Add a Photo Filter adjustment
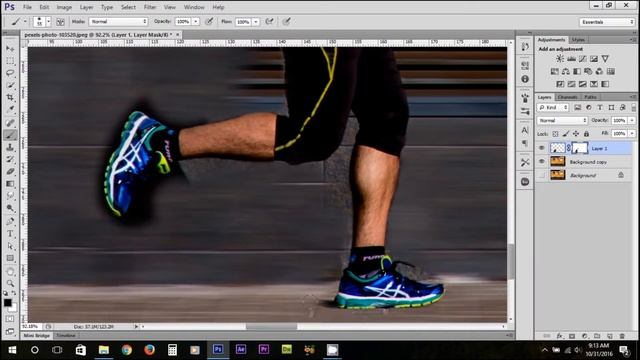Viewport: 640px width, 360px height. (588, 71)
